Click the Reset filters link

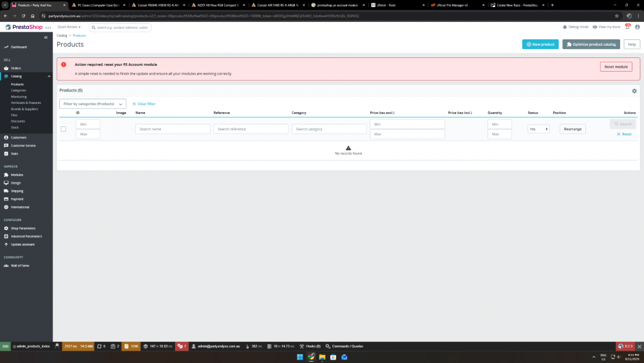tap(624, 134)
